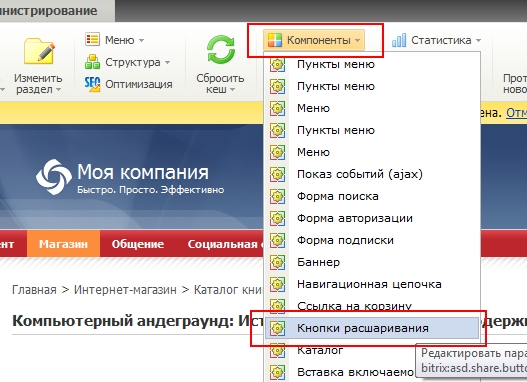Click the Интернет-магазин breadcrumb link

(125, 290)
